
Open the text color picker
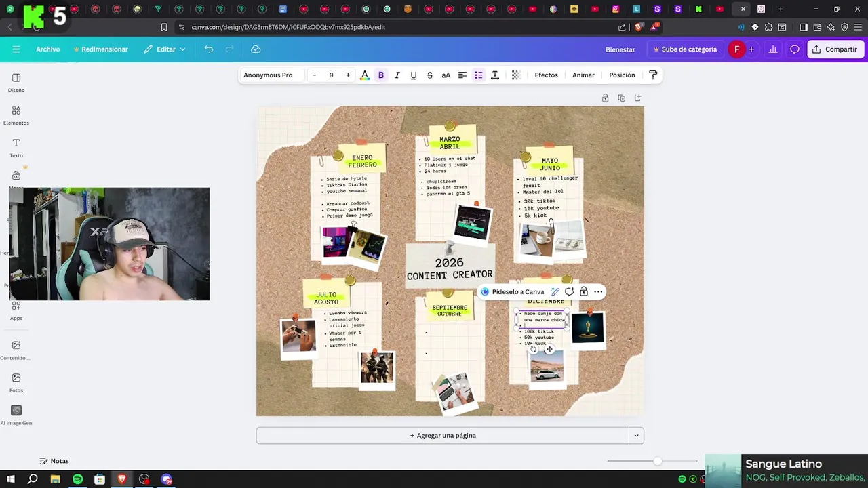365,75
